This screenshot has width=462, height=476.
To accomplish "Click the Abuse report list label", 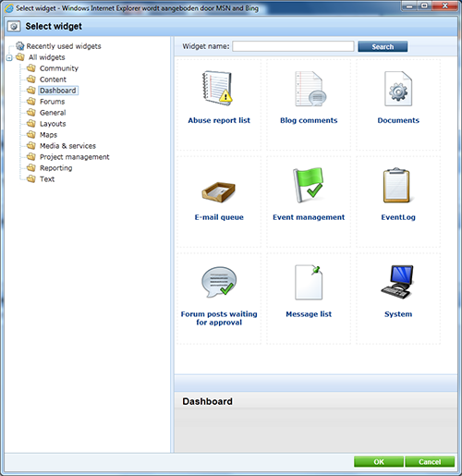I will [x=219, y=120].
